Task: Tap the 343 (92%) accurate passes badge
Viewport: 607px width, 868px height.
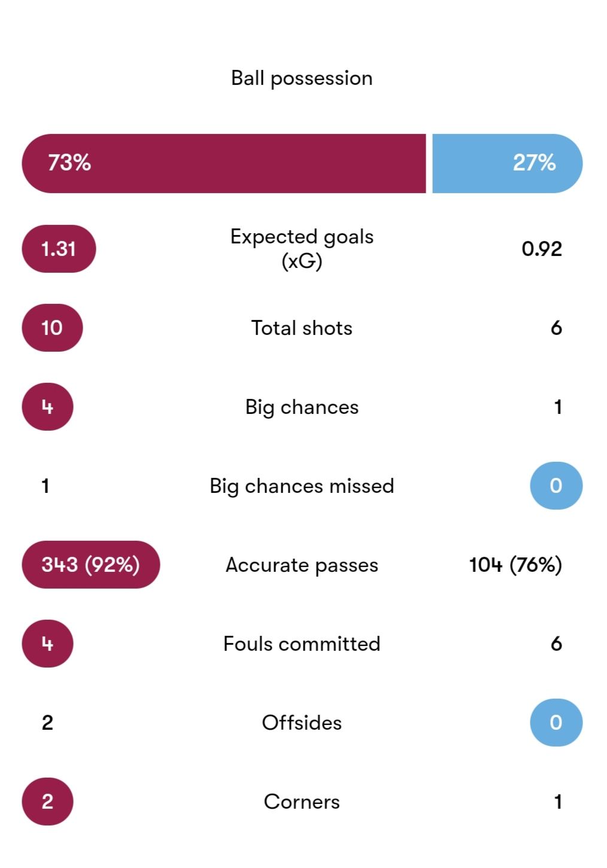Action: pos(91,565)
